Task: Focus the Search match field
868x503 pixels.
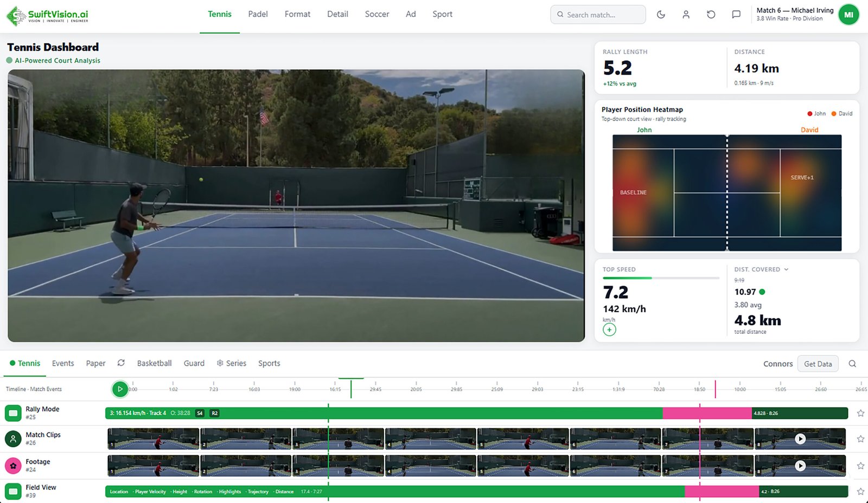Action: 598,15
